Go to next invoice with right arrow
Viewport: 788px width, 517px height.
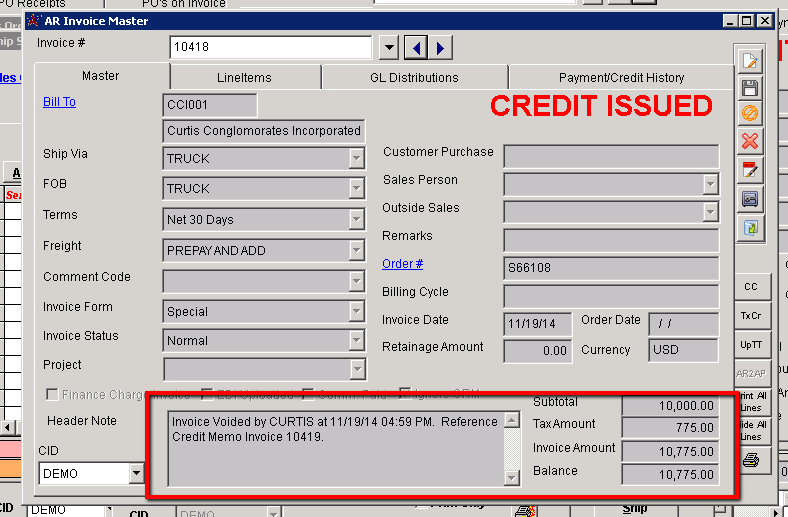point(440,47)
